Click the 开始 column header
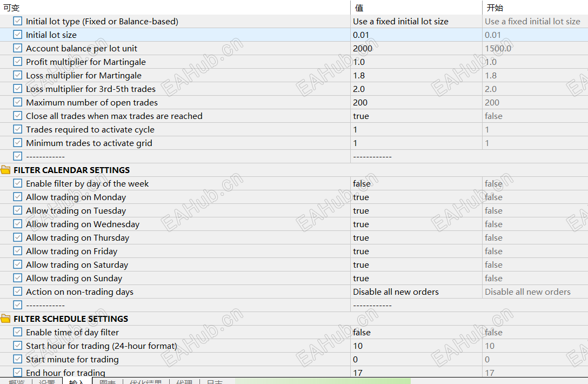Screen dimensions: 588x384 click(x=535, y=8)
